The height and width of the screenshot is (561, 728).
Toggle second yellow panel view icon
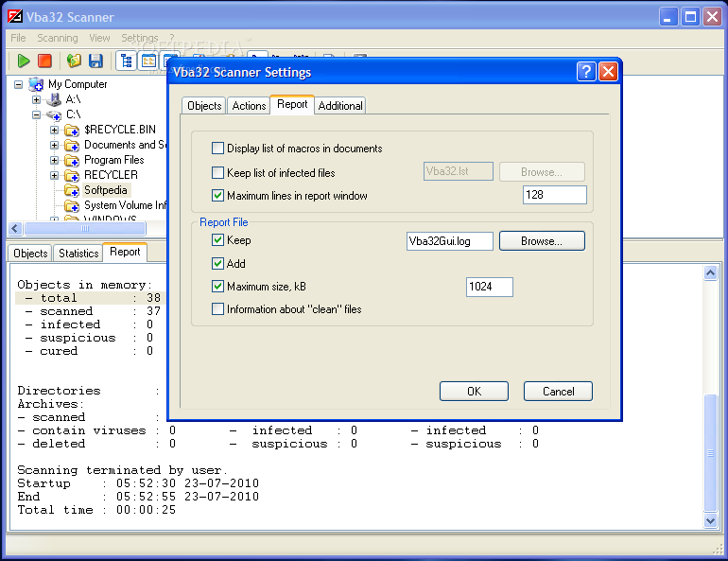pyautogui.click(x=148, y=61)
